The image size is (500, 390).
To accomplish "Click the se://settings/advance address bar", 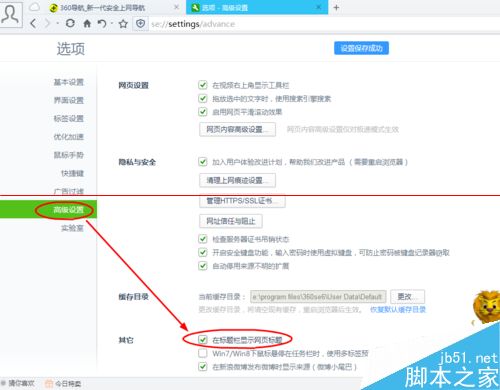I will (193, 24).
